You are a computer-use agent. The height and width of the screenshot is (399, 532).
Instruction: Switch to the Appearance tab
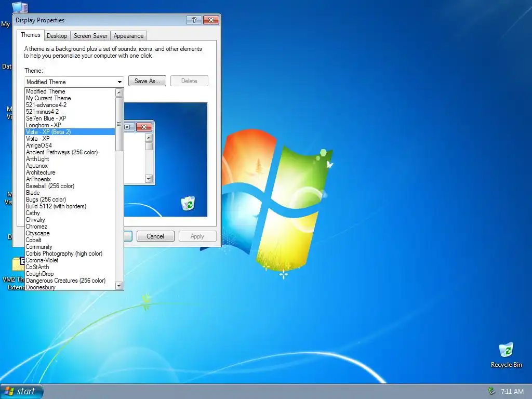(129, 36)
